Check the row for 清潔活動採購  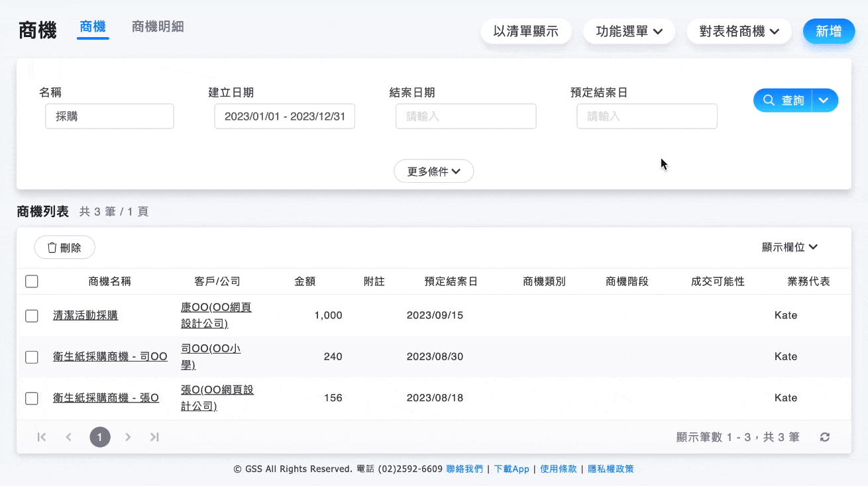pos(31,316)
